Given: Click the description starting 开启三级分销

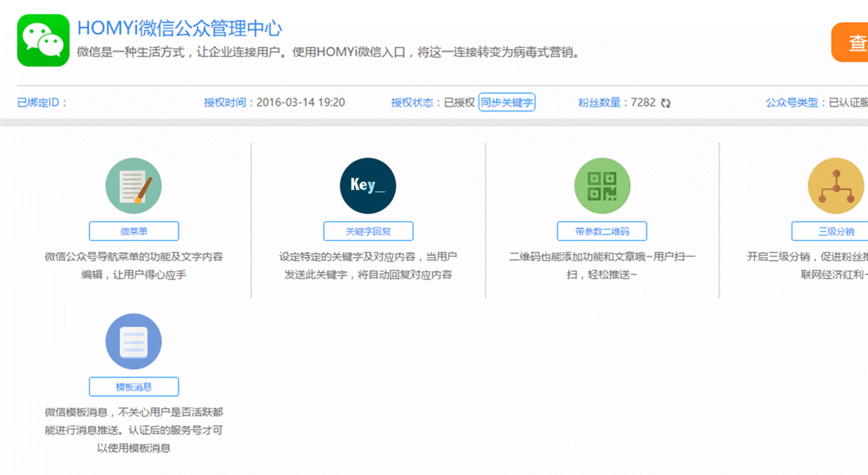Looking at the screenshot, I should tap(807, 265).
